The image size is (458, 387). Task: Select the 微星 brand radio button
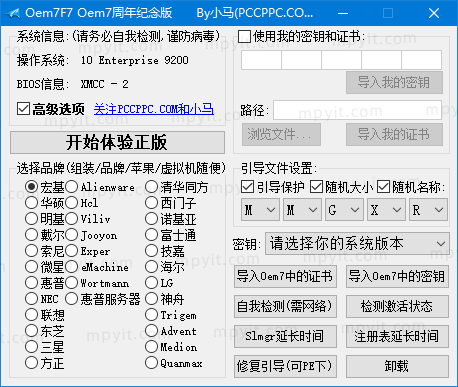[31, 267]
